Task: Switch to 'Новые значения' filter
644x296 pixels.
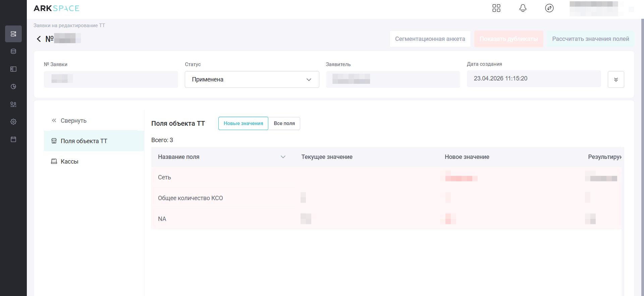Action: click(x=243, y=123)
